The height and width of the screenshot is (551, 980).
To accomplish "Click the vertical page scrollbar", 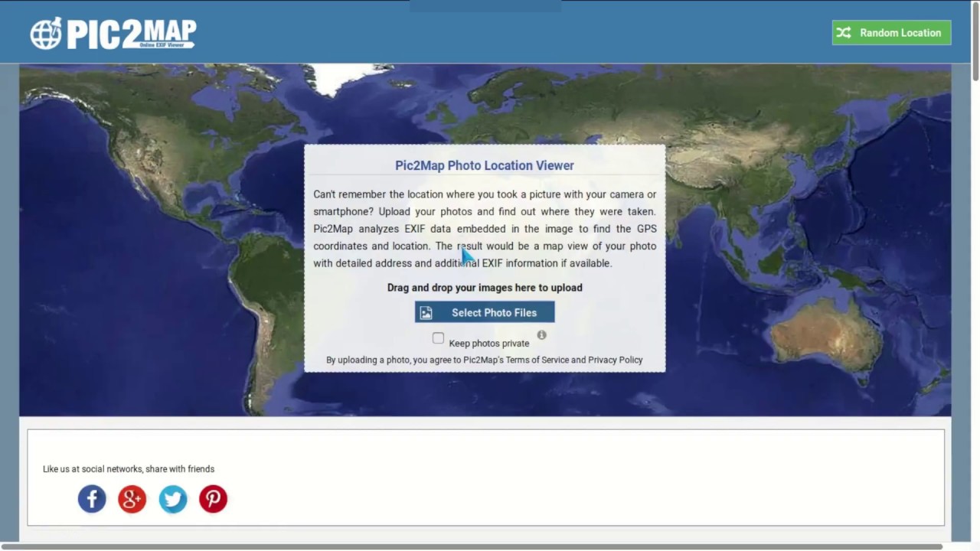I will coord(975,41).
